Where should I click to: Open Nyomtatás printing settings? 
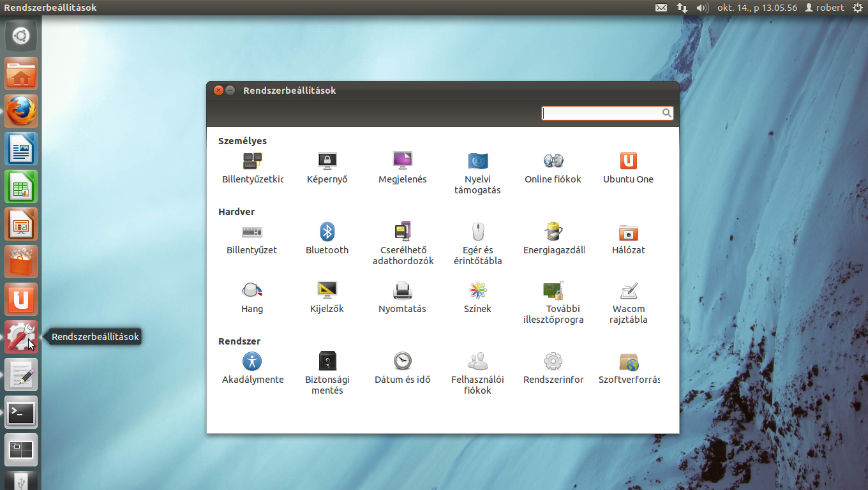pos(403,297)
